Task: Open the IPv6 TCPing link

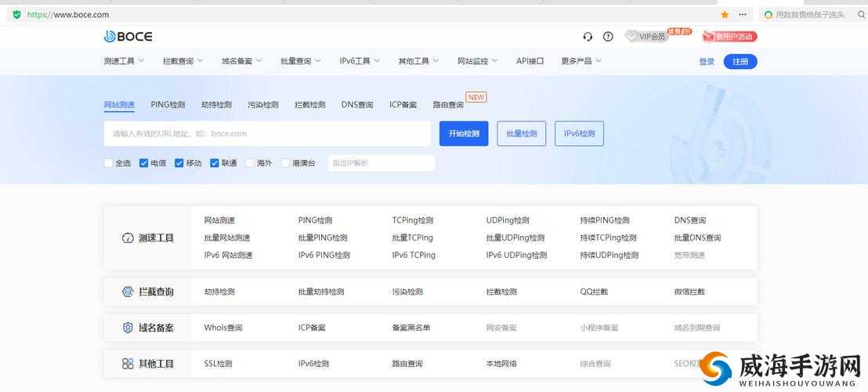Action: point(414,256)
